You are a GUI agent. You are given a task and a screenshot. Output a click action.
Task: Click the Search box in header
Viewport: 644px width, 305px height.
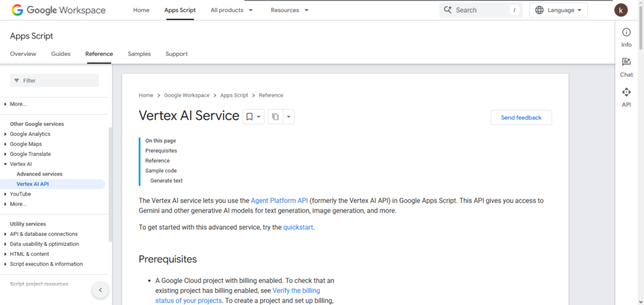tap(480, 10)
